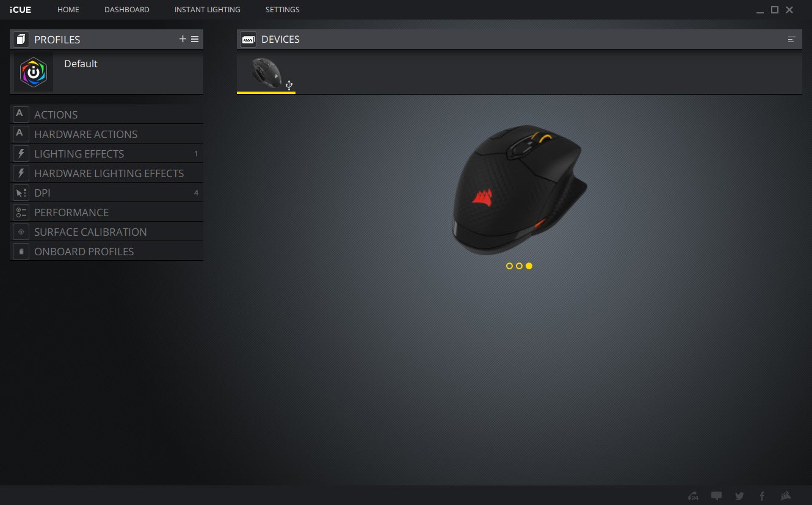Select the second mouse view dot
812x505 pixels.
tap(519, 266)
